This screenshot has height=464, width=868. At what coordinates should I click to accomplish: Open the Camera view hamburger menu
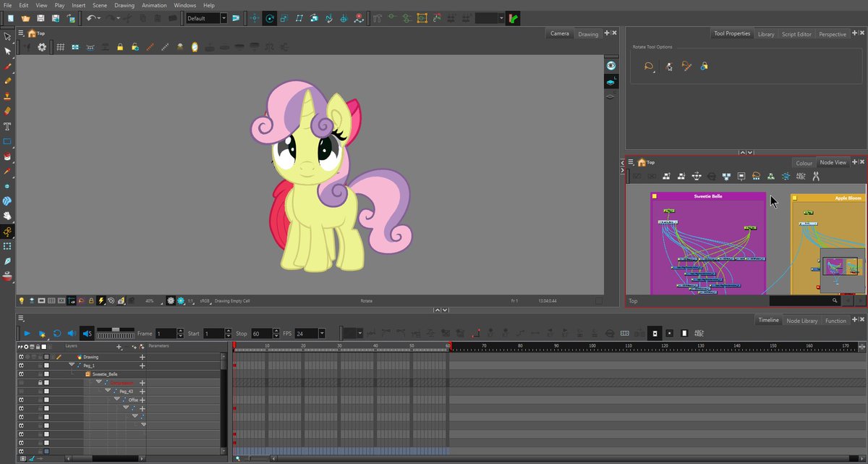(x=21, y=33)
